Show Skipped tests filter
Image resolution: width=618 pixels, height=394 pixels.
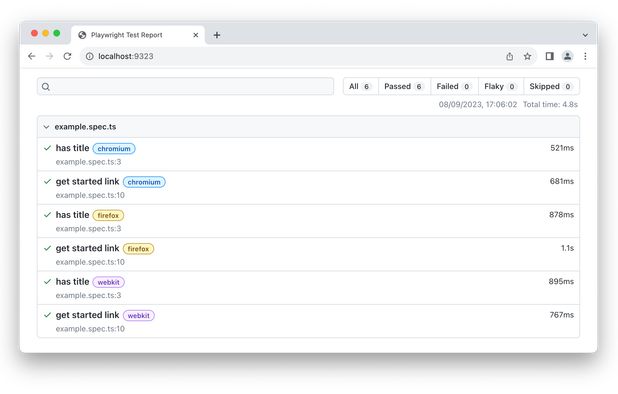551,86
